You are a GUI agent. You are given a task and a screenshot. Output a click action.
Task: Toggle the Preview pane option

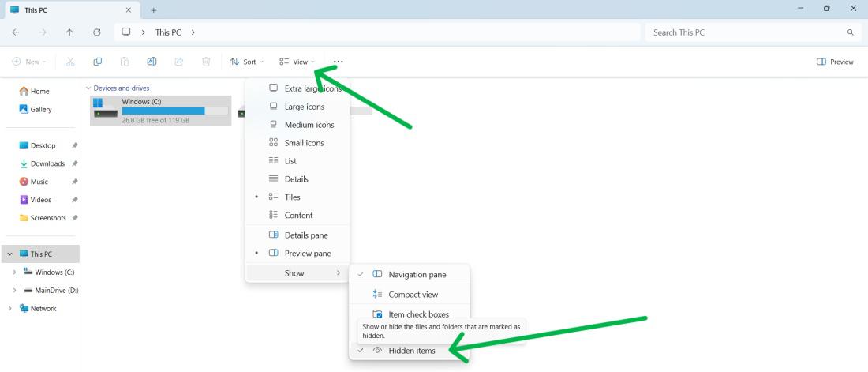tap(297, 254)
